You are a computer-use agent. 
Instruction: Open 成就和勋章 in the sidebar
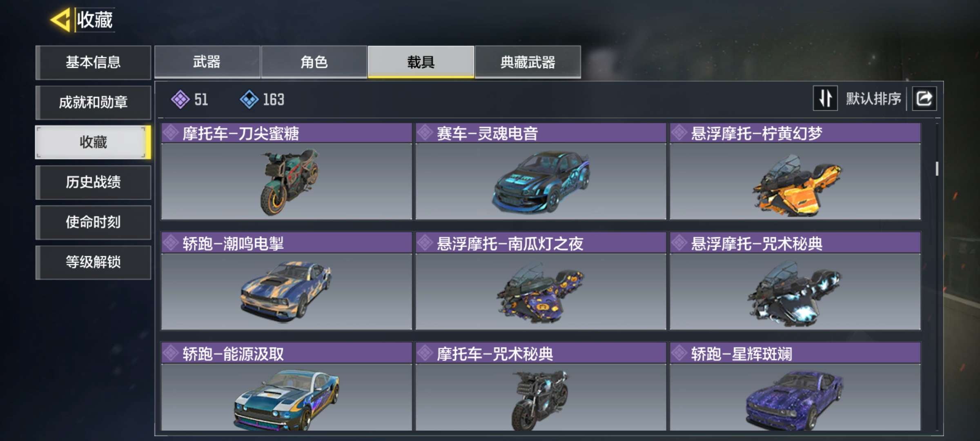pyautogui.click(x=93, y=102)
